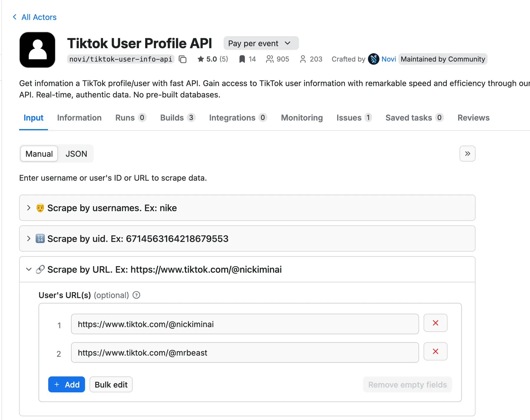Expand Scrape by usernames section

(x=29, y=208)
